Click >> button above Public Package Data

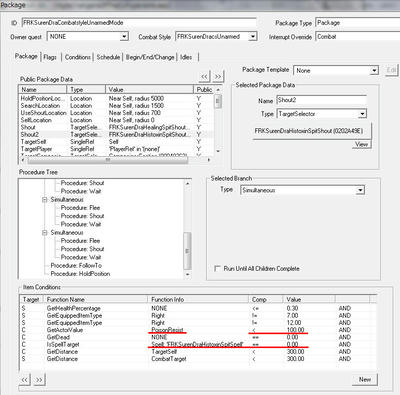click(218, 76)
